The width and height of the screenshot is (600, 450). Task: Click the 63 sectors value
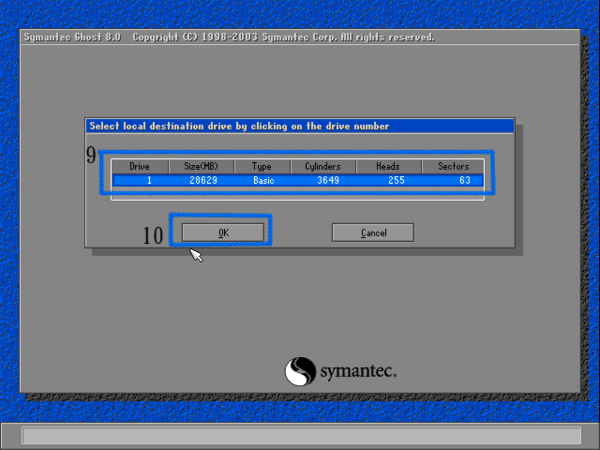coord(465,180)
